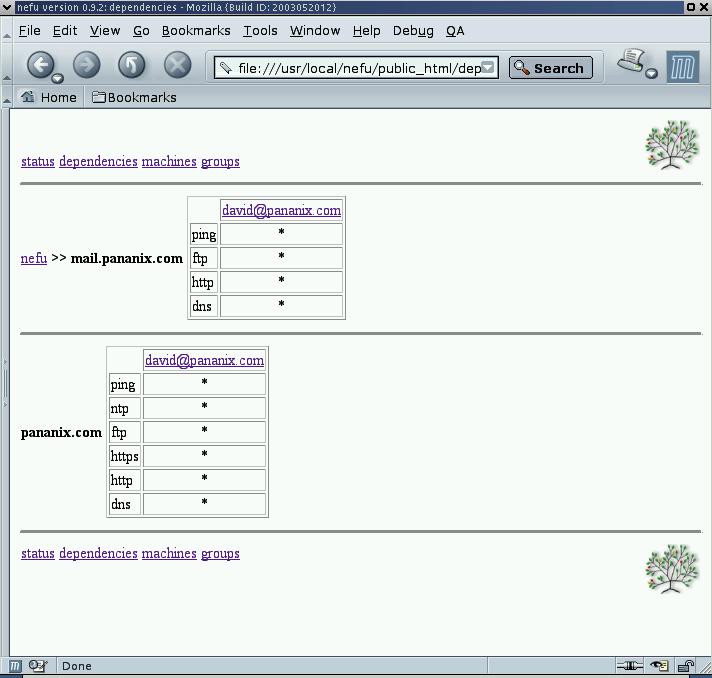This screenshot has height=678, width=712.
Task: Collapse the personal toolbar with its grippy
Action: click(x=6, y=97)
